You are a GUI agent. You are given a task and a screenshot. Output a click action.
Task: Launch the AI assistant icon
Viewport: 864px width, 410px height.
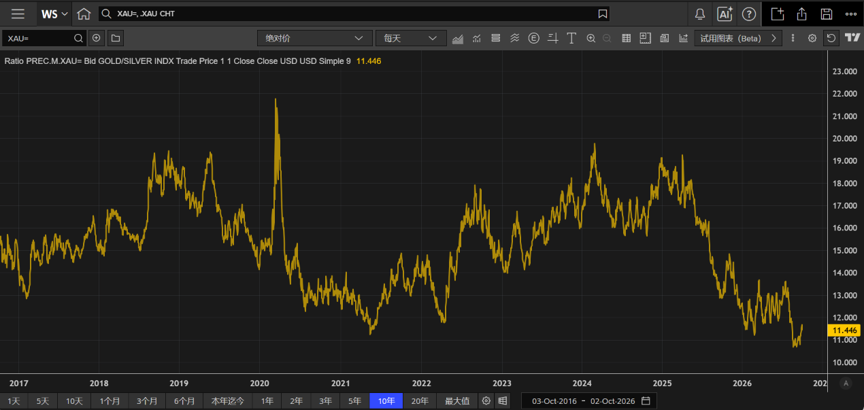pos(724,14)
